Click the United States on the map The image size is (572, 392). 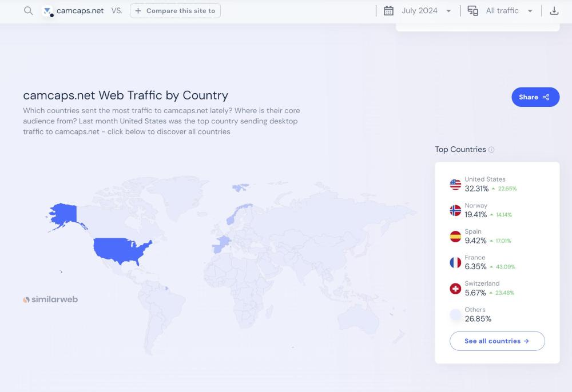pos(121,250)
